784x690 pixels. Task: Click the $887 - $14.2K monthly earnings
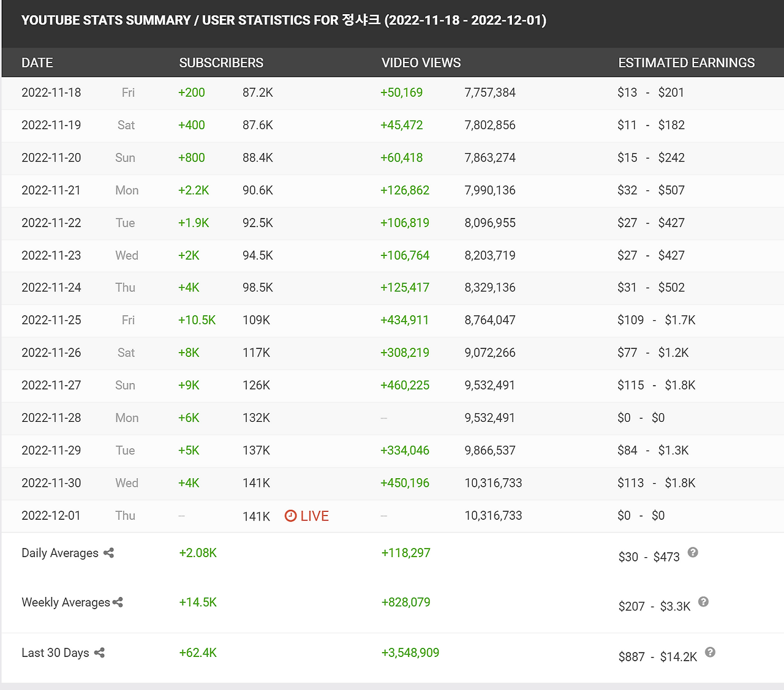point(658,657)
